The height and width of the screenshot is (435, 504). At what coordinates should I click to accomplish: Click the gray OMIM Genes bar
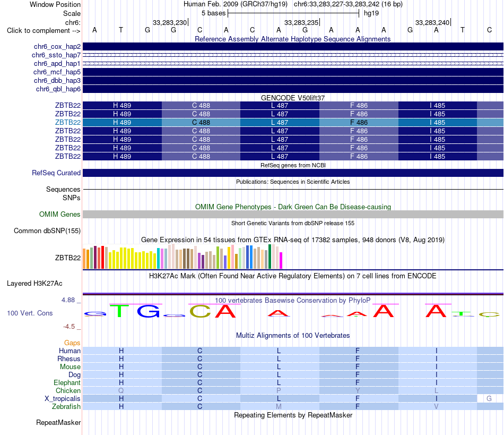pos(293,214)
